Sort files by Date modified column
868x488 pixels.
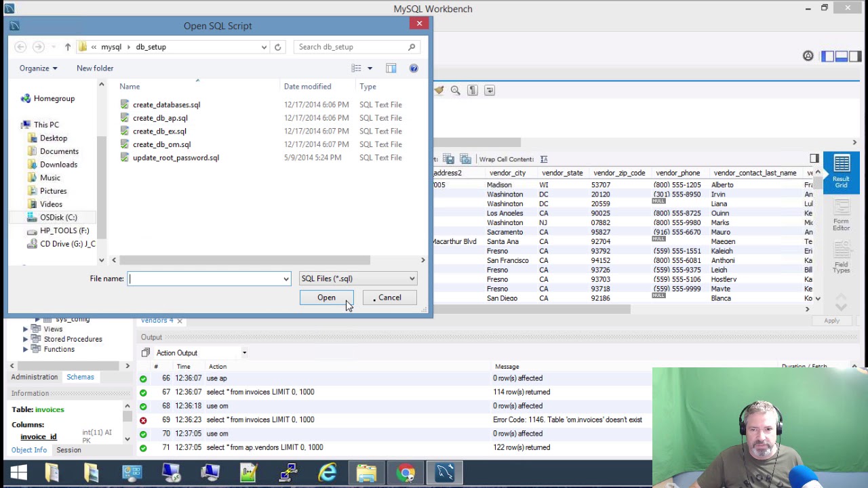(x=307, y=87)
